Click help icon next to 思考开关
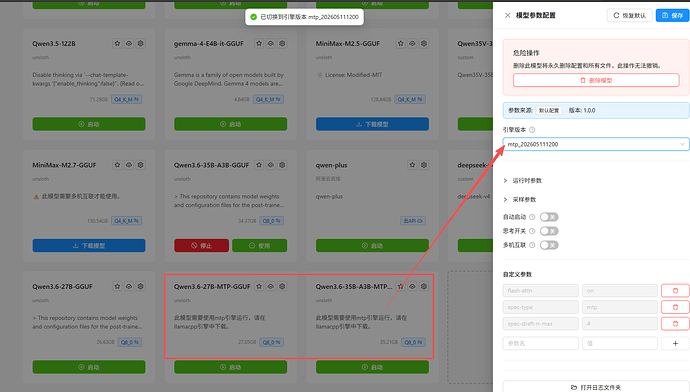Image resolution: width=690 pixels, height=392 pixels. [532, 231]
